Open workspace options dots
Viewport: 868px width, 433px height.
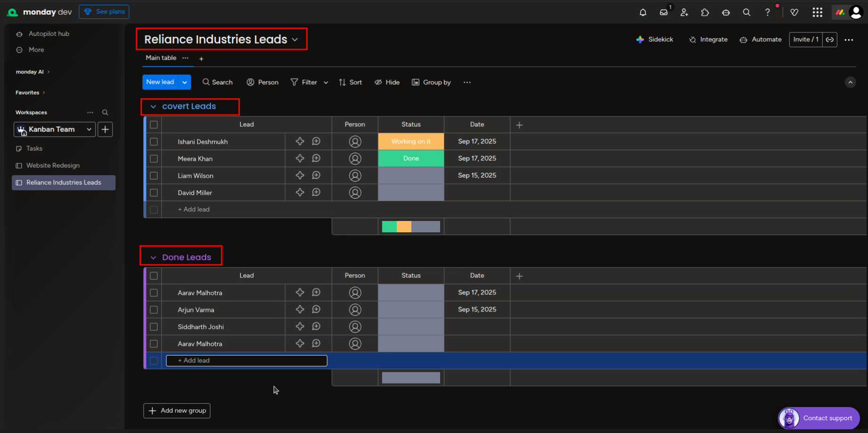tap(90, 113)
